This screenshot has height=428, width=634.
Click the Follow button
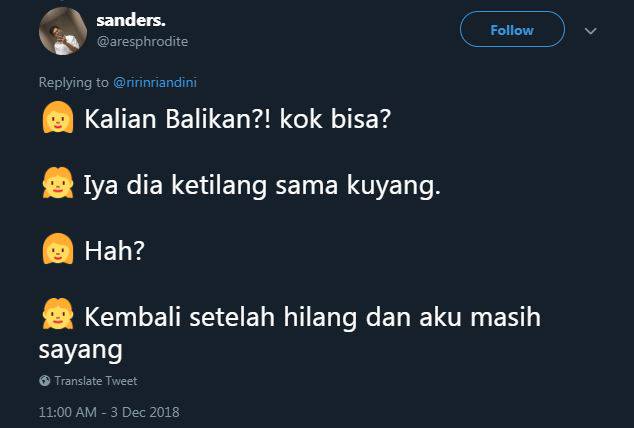tap(512, 30)
